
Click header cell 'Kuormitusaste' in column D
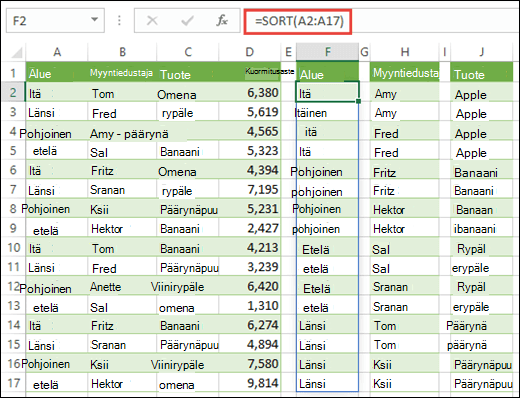pos(250,73)
